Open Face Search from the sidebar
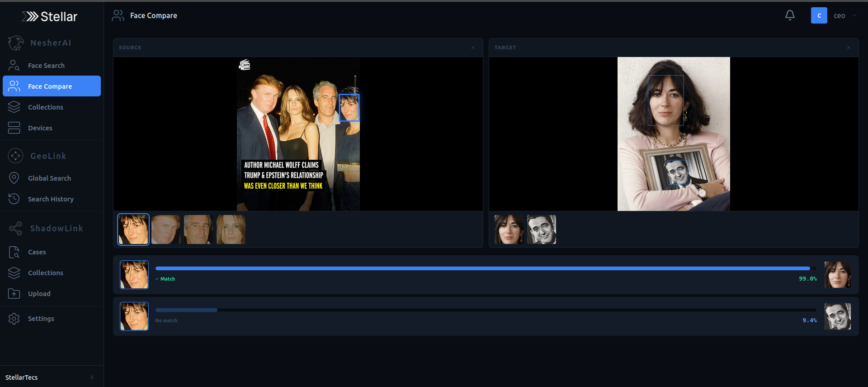Viewport: 868px width, 387px height. (46, 66)
